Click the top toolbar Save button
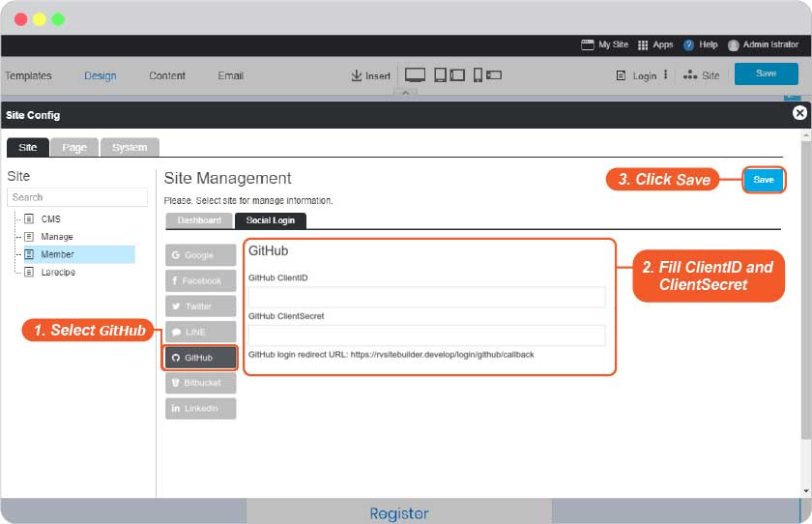Screen dimensions: 812x524 (766, 73)
